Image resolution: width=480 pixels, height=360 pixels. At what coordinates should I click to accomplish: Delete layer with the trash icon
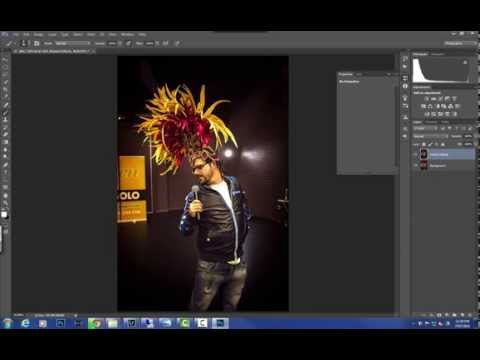(x=470, y=314)
